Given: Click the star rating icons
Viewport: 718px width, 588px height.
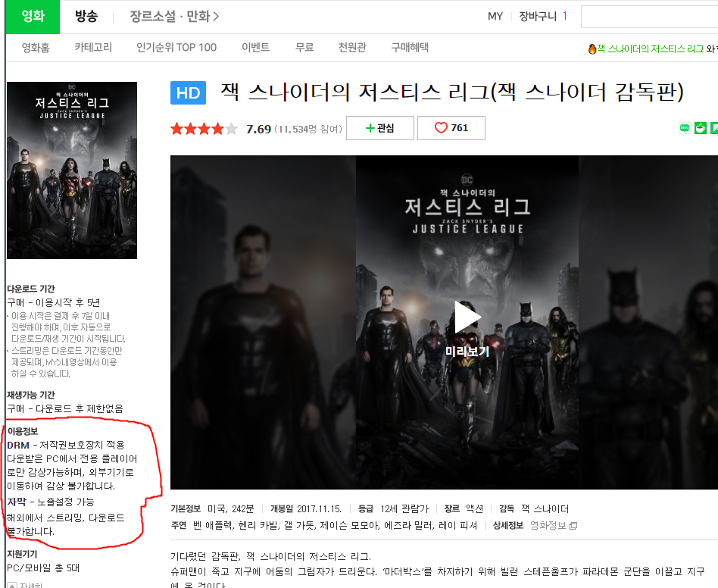Looking at the screenshot, I should [204, 129].
